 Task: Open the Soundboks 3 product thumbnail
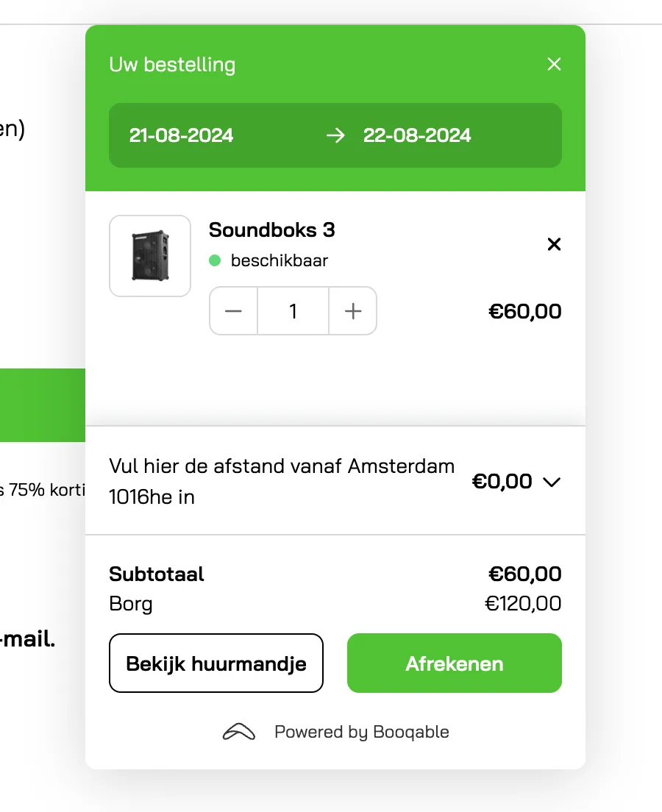150,256
